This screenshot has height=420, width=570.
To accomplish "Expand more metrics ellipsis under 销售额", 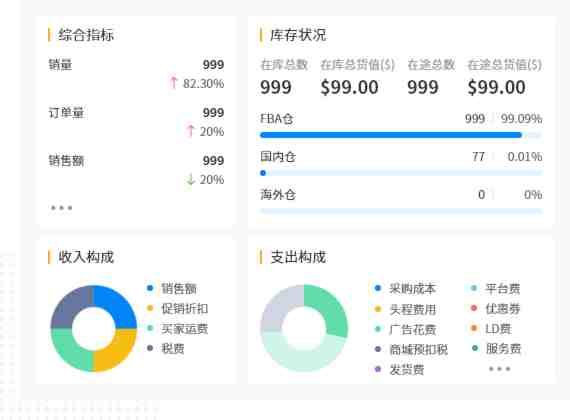I will (x=61, y=208).
